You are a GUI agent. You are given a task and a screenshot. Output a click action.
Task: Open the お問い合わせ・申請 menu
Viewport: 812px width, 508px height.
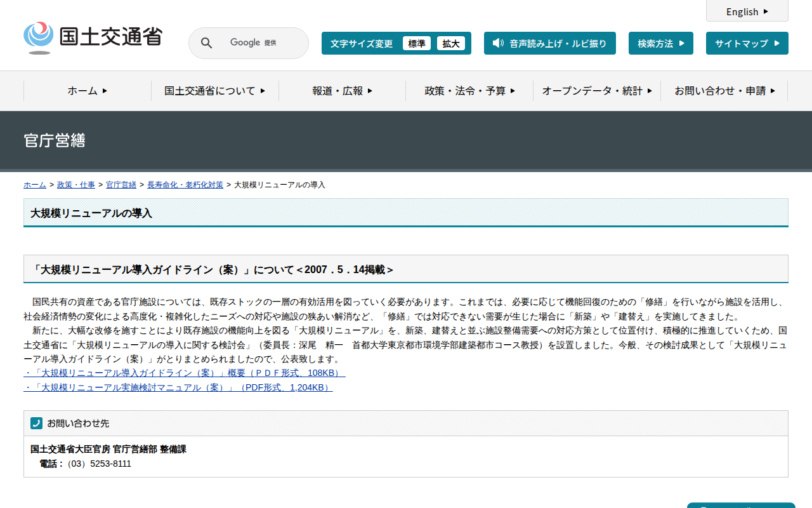(724, 91)
